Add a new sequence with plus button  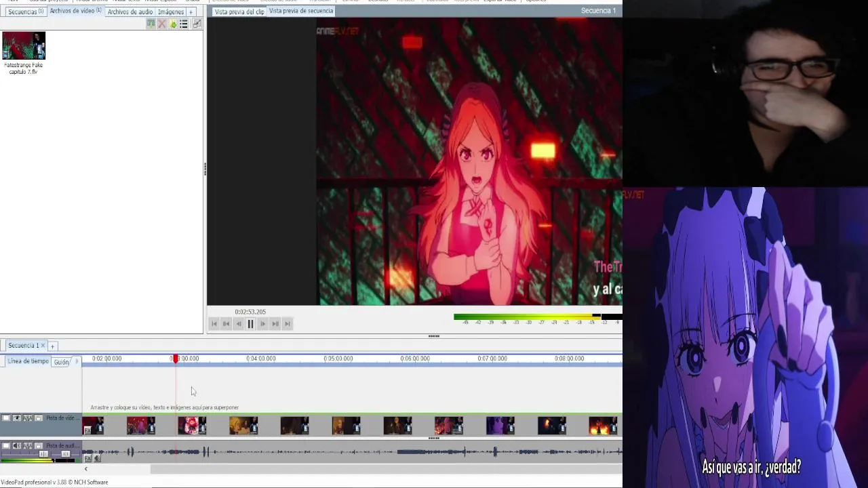52,346
